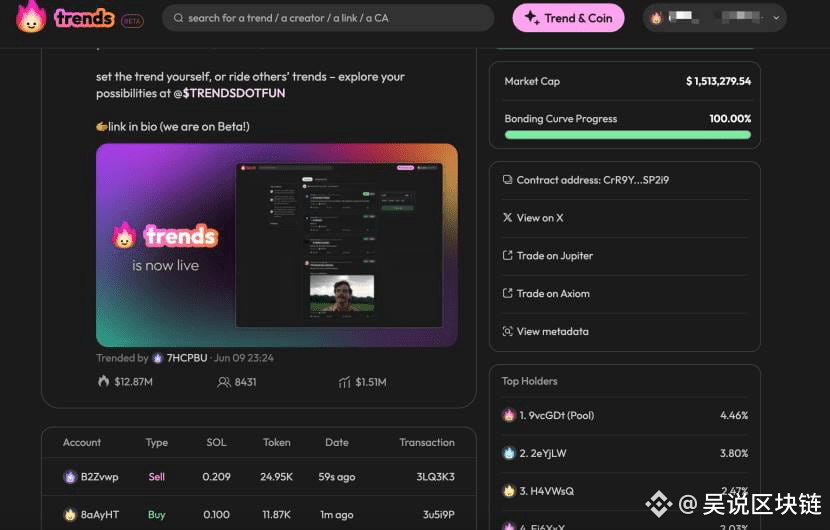Click the Sell label in B2Zvwp row

point(157,477)
